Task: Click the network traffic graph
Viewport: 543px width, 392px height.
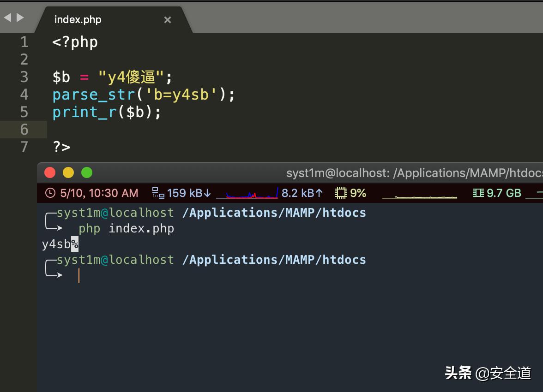Action: pyautogui.click(x=247, y=193)
